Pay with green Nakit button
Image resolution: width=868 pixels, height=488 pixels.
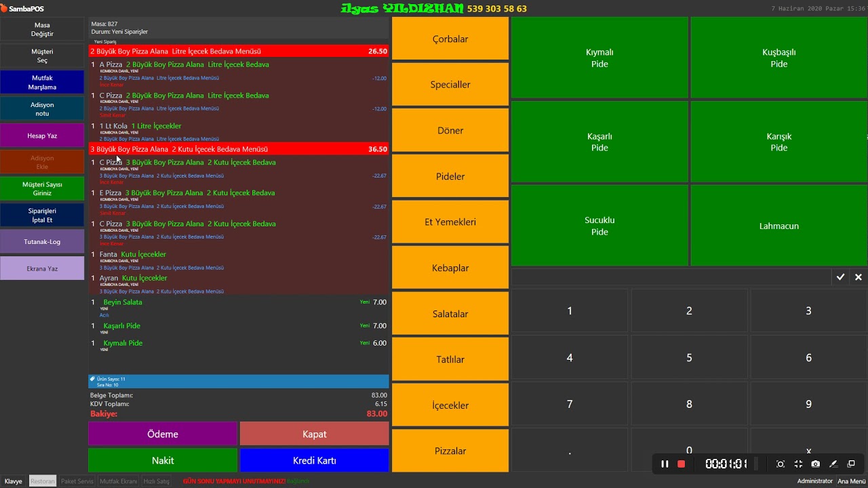[163, 460]
